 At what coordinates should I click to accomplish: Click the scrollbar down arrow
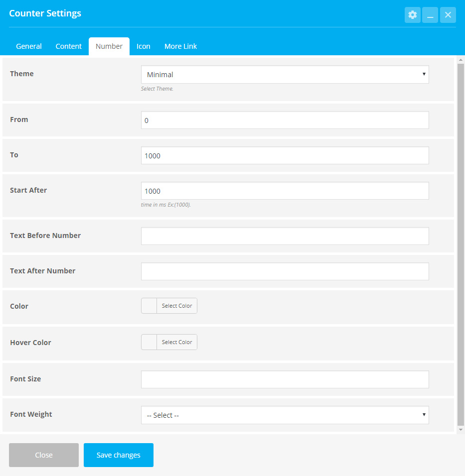point(461,430)
